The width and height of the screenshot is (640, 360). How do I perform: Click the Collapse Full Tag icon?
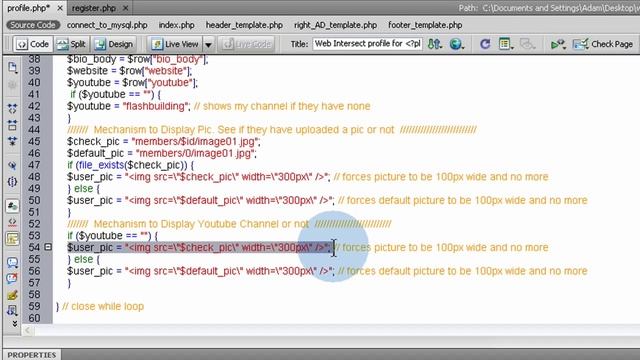click(x=12, y=109)
